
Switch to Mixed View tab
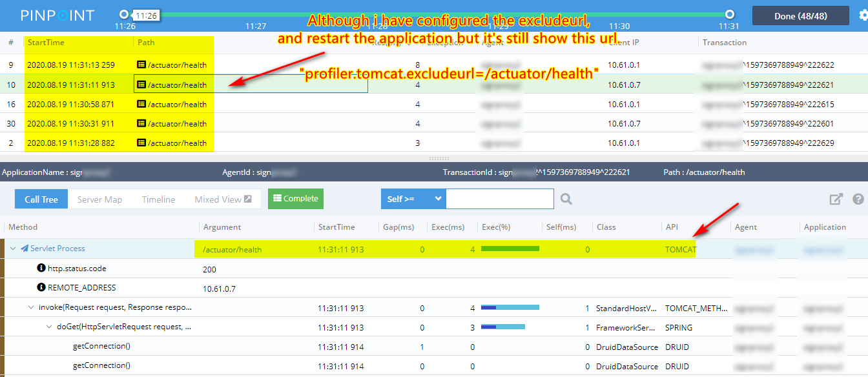pos(223,199)
